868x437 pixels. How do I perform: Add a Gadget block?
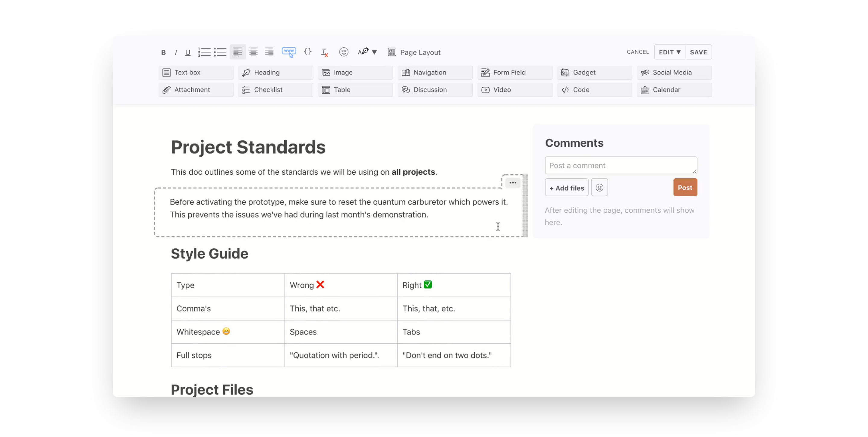pos(594,72)
